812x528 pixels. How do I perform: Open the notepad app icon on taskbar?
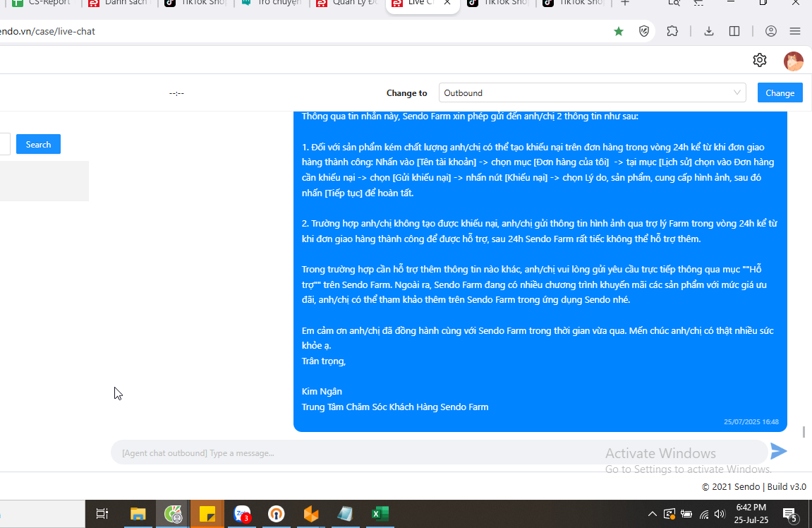pos(345,513)
